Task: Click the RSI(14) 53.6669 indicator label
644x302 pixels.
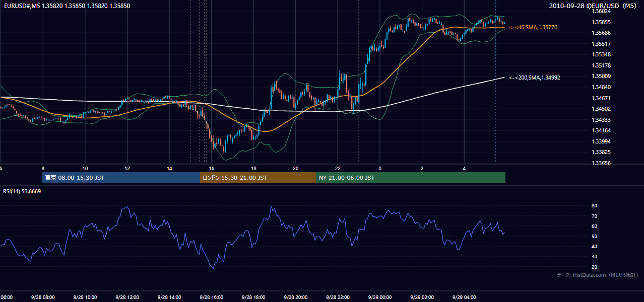Action: tap(22, 191)
